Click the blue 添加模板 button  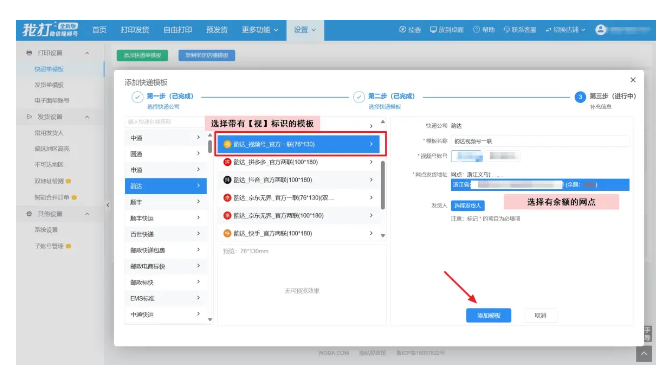[x=488, y=315]
